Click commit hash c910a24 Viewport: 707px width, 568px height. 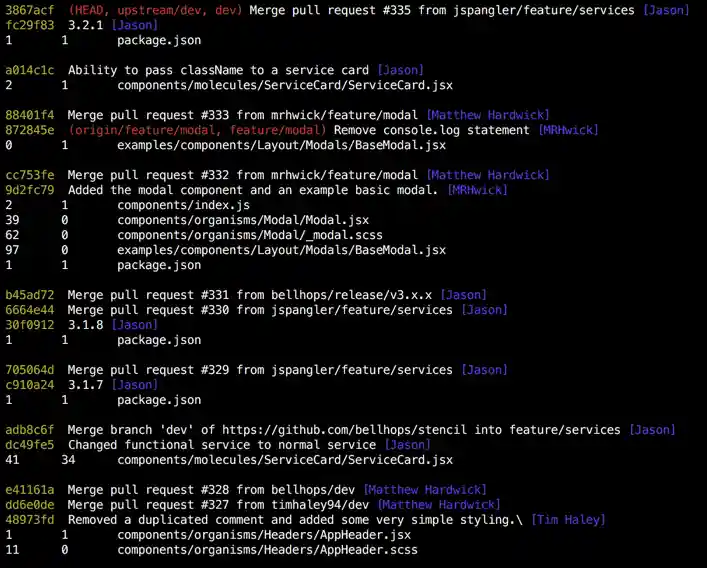(x=29, y=385)
